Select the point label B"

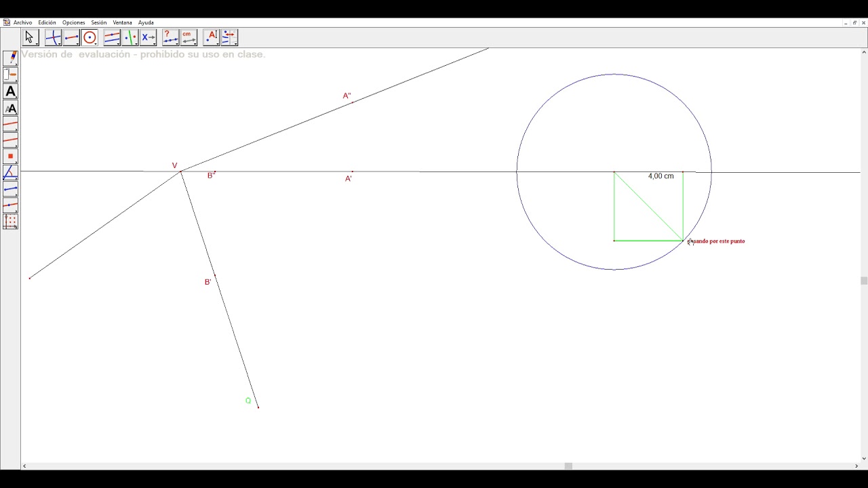[x=211, y=176]
